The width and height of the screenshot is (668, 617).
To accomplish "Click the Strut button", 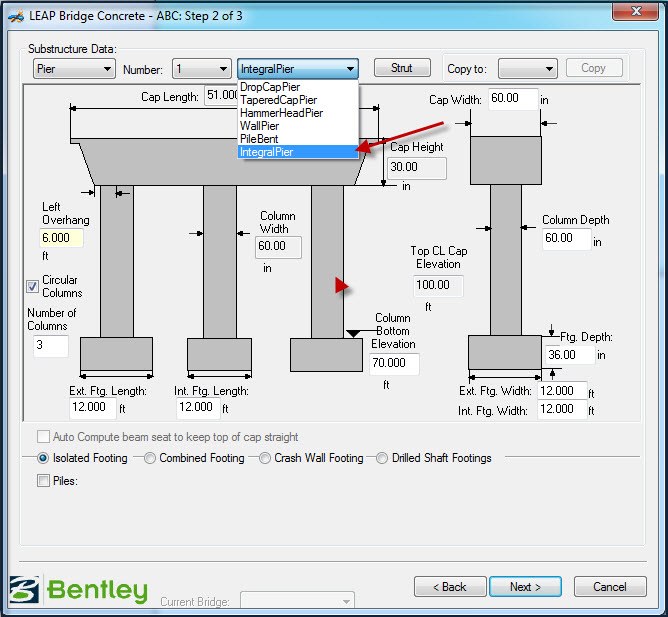I will tap(402, 68).
